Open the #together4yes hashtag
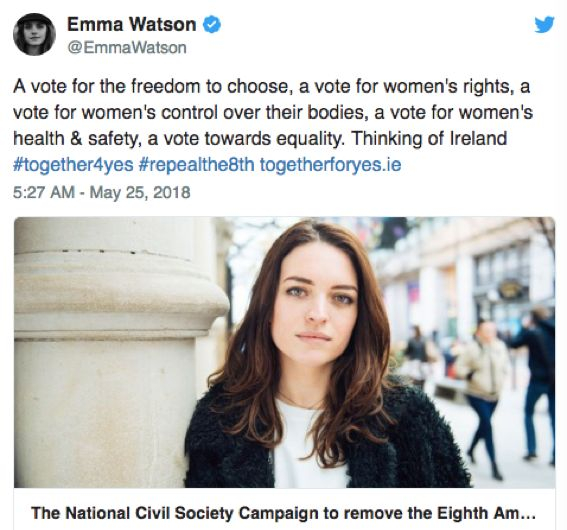The height and width of the screenshot is (530, 567). [73, 165]
